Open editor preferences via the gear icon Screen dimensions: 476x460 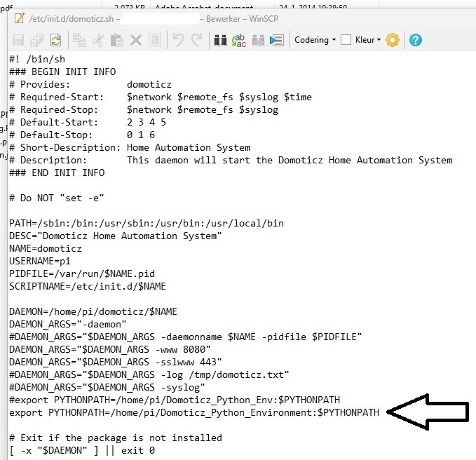(393, 40)
